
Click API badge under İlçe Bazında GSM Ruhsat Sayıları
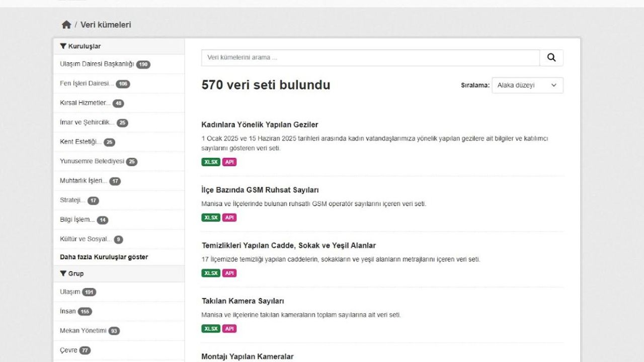229,218
